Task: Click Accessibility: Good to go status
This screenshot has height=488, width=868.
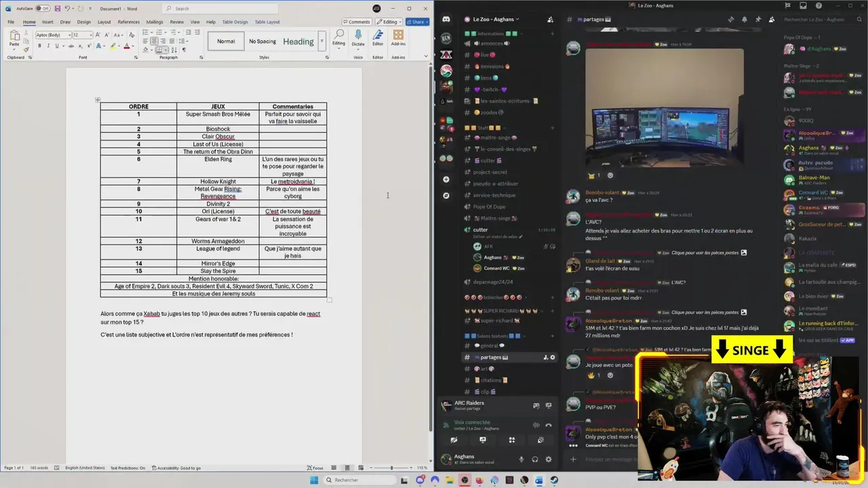Action: click(176, 468)
